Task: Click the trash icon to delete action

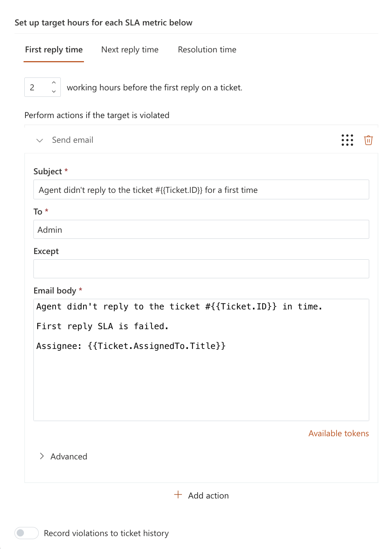Action: [368, 140]
